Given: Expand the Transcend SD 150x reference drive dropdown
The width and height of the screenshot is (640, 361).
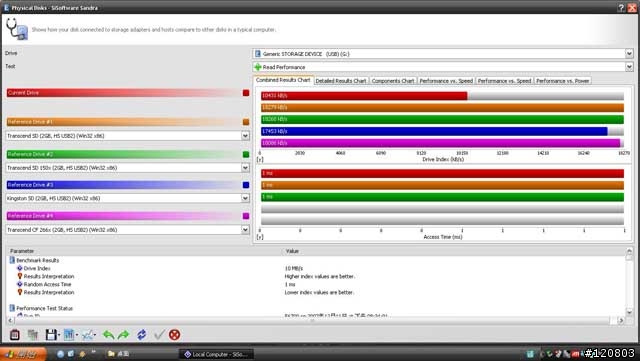Looking at the screenshot, I should pyautogui.click(x=245, y=167).
